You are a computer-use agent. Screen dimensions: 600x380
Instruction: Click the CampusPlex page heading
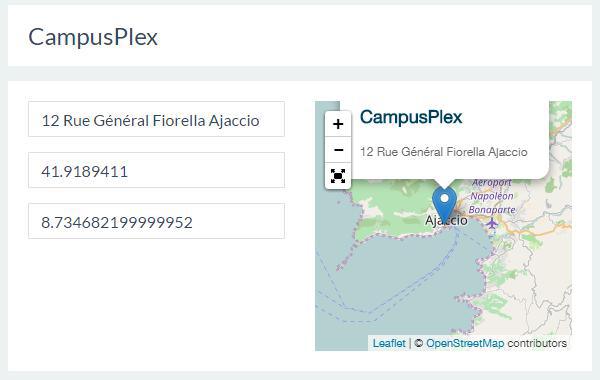click(x=93, y=37)
